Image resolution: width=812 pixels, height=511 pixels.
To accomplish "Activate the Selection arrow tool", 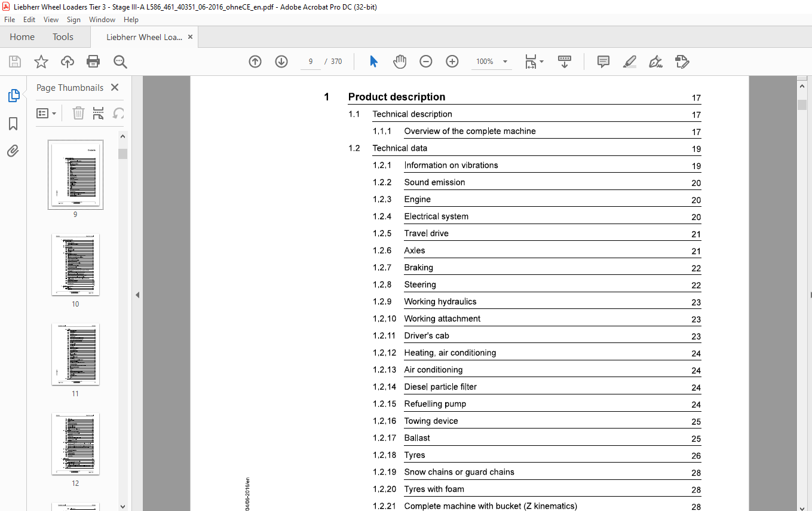I will pyautogui.click(x=374, y=62).
